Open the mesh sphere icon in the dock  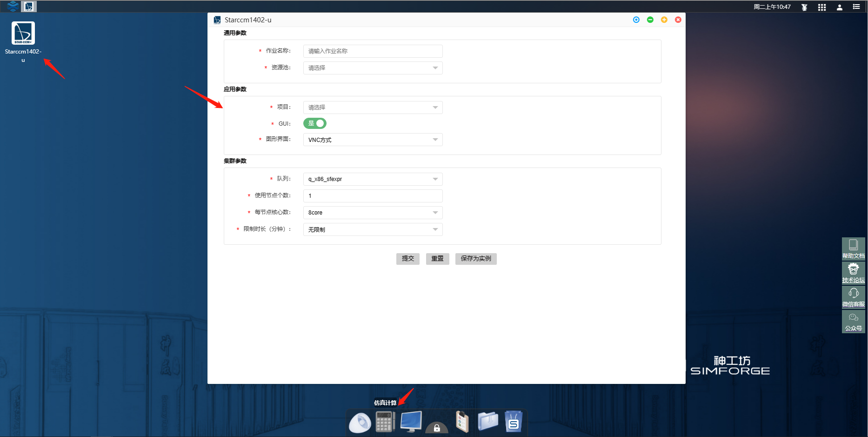pos(360,422)
